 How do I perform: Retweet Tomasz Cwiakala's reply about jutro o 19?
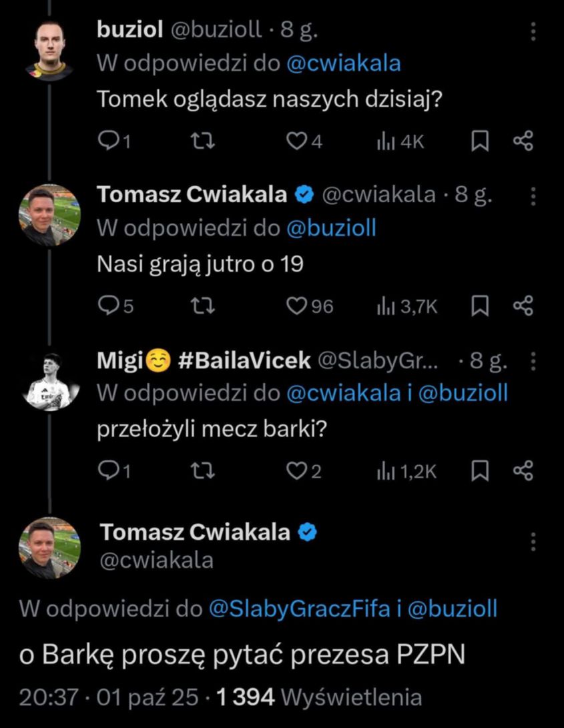[x=203, y=308]
